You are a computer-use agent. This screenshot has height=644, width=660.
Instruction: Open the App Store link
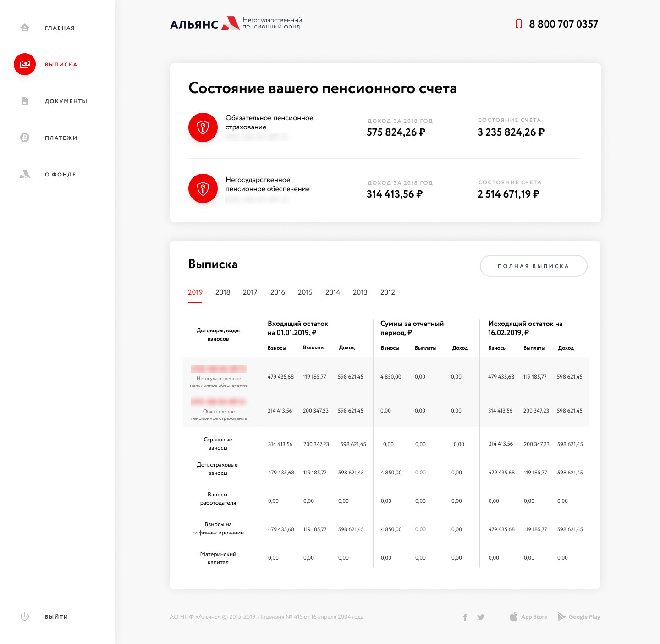point(534,617)
